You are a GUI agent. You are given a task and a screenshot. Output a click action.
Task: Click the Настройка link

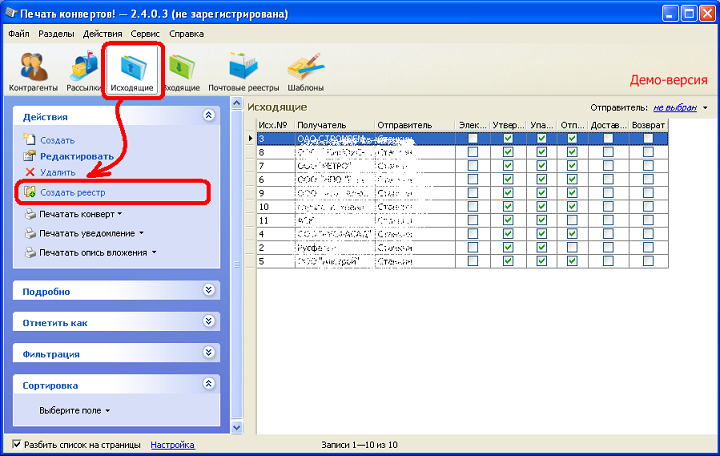pyautogui.click(x=172, y=444)
